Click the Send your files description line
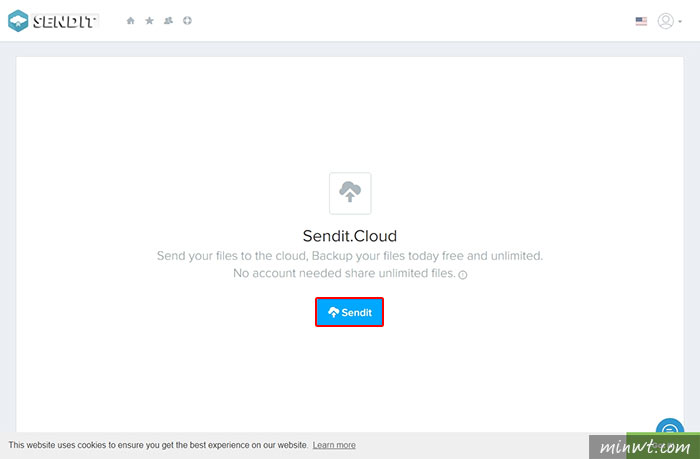 350,256
